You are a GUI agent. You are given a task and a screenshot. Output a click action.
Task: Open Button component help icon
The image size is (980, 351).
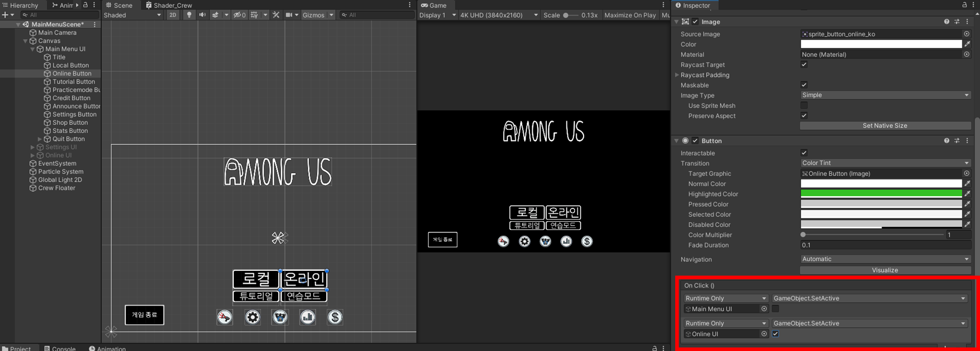pos(947,140)
